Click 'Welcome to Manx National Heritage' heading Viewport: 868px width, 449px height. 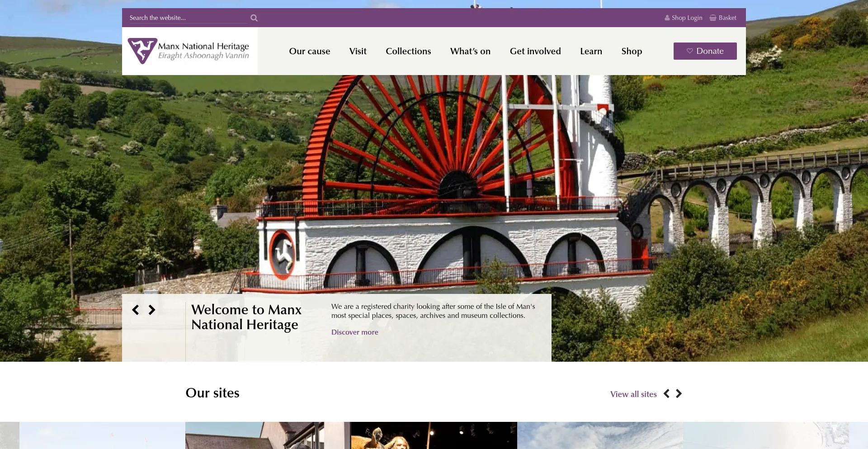(246, 317)
